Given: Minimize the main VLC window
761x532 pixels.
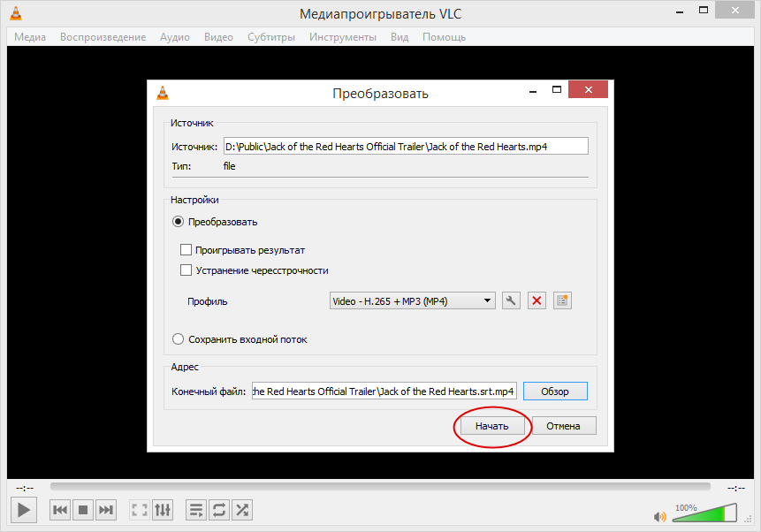Looking at the screenshot, I should (x=680, y=11).
